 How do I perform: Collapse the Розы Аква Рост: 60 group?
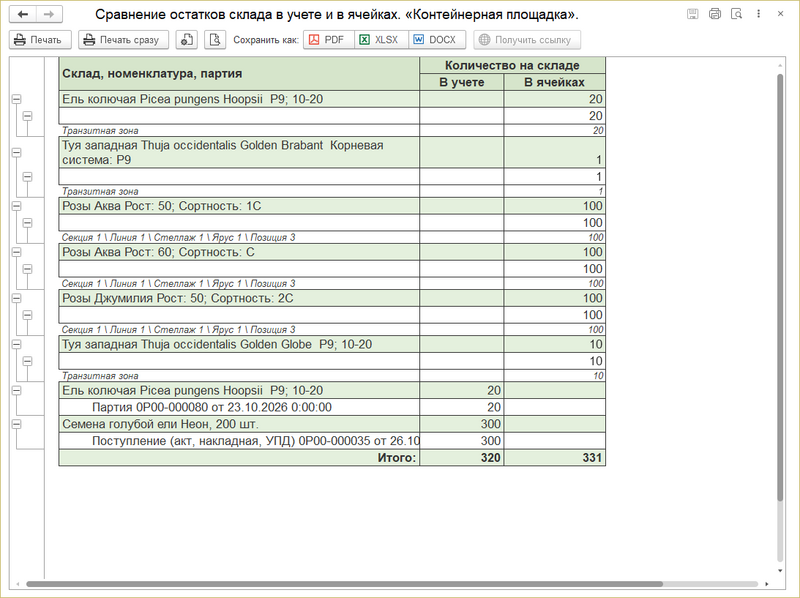[x=16, y=252]
